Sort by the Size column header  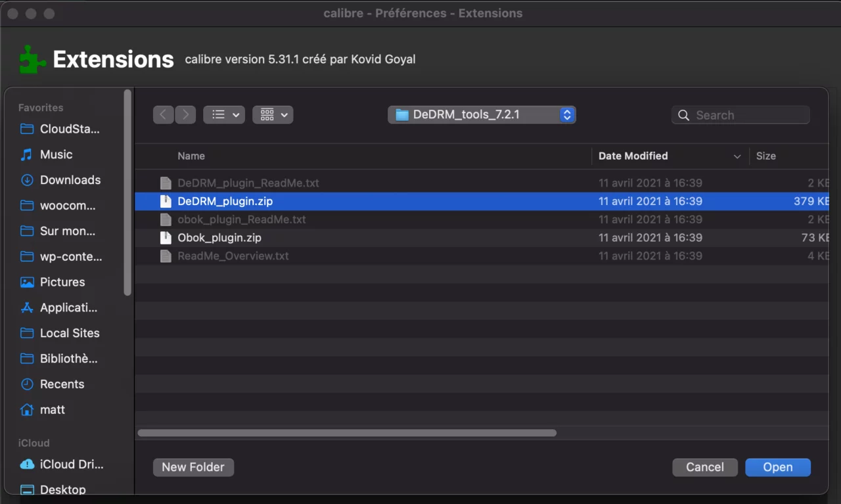point(765,156)
